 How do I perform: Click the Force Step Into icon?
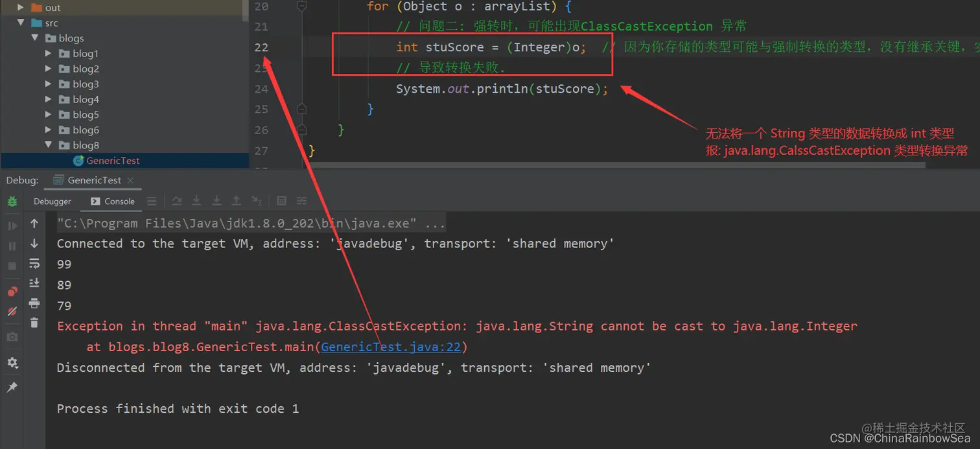(x=216, y=201)
